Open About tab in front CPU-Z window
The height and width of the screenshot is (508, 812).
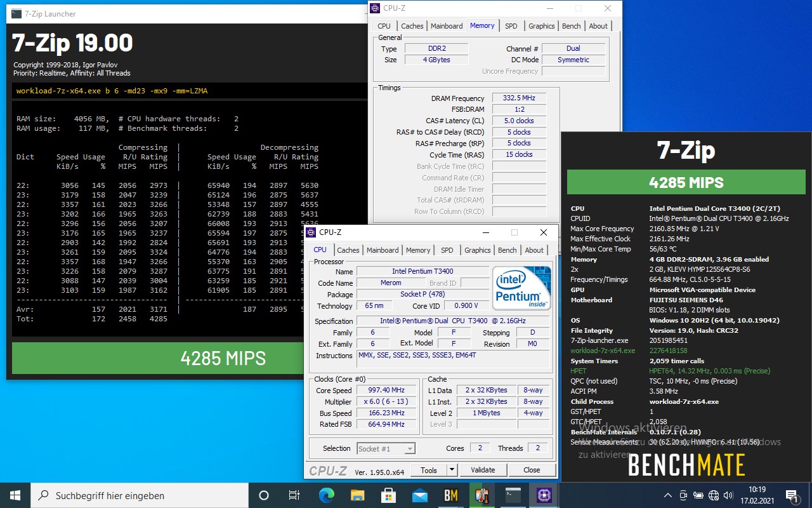[534, 250]
